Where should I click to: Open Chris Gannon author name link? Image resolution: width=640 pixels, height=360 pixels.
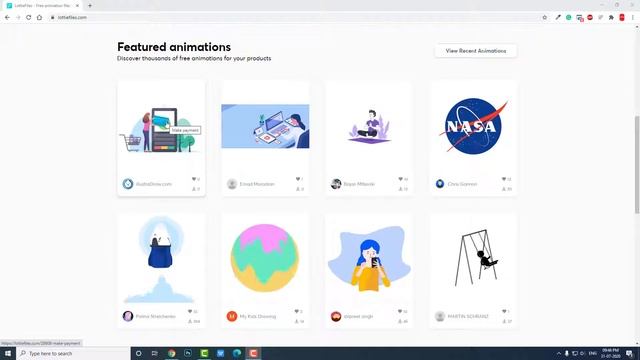(462, 184)
